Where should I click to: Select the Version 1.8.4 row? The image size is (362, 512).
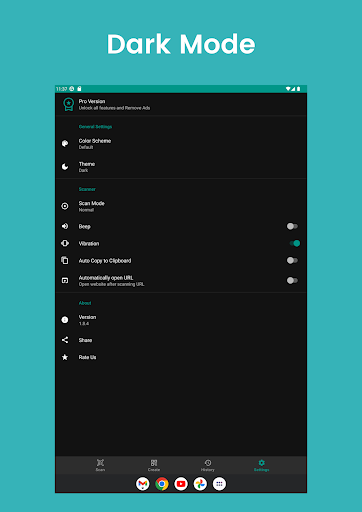coord(181,320)
